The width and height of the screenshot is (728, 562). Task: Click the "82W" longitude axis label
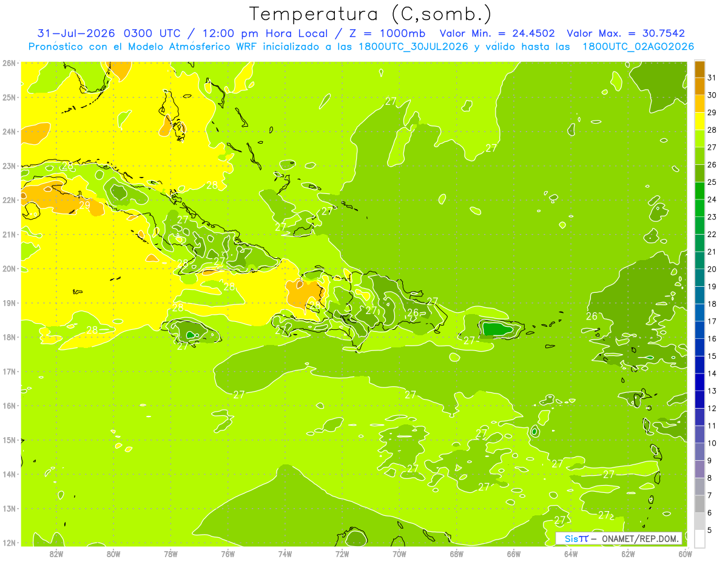tap(56, 554)
